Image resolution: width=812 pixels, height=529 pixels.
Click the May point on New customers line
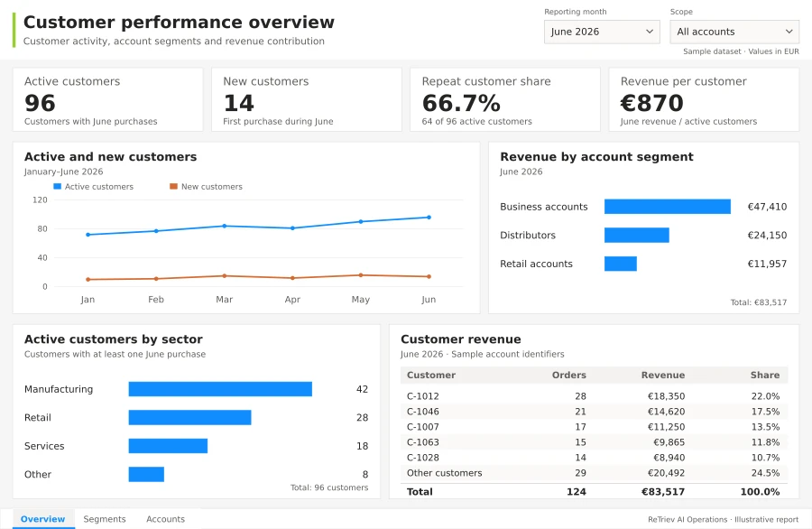[361, 275]
